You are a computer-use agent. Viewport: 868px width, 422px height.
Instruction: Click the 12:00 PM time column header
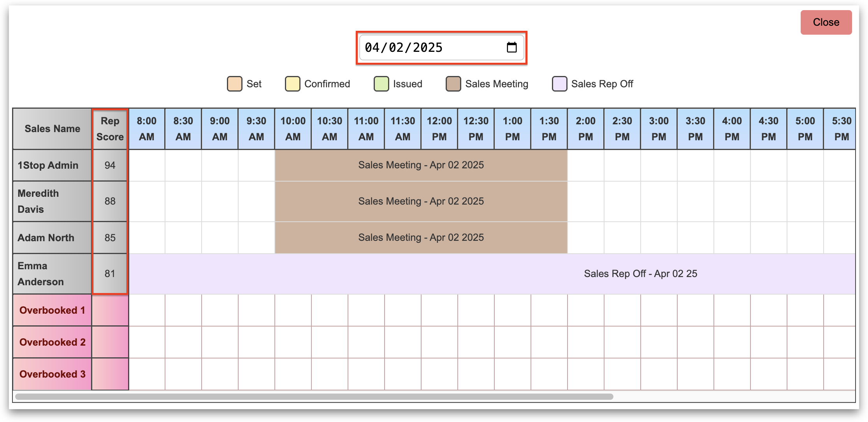click(x=439, y=129)
